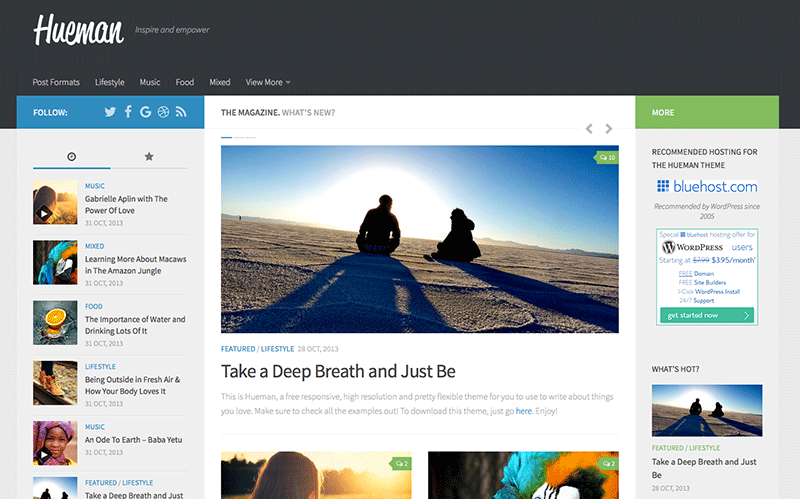Click the bluehost.com logo
The width and height of the screenshot is (800, 499).
tap(707, 186)
